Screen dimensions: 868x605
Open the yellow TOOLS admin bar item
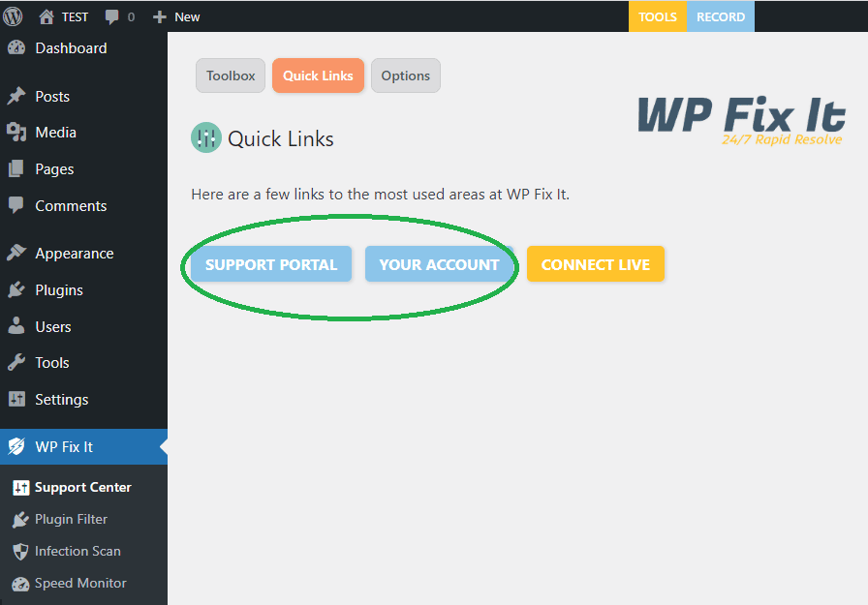click(658, 16)
